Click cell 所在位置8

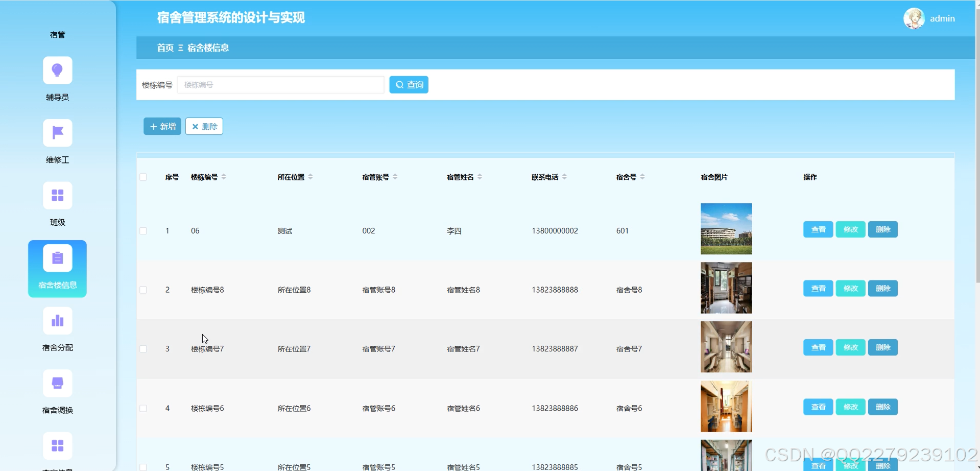tap(294, 290)
